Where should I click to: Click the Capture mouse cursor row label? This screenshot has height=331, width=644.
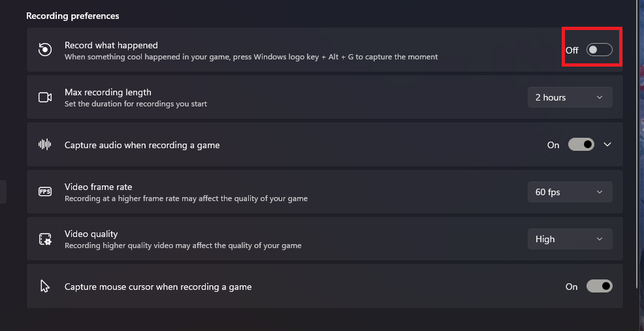tap(158, 287)
